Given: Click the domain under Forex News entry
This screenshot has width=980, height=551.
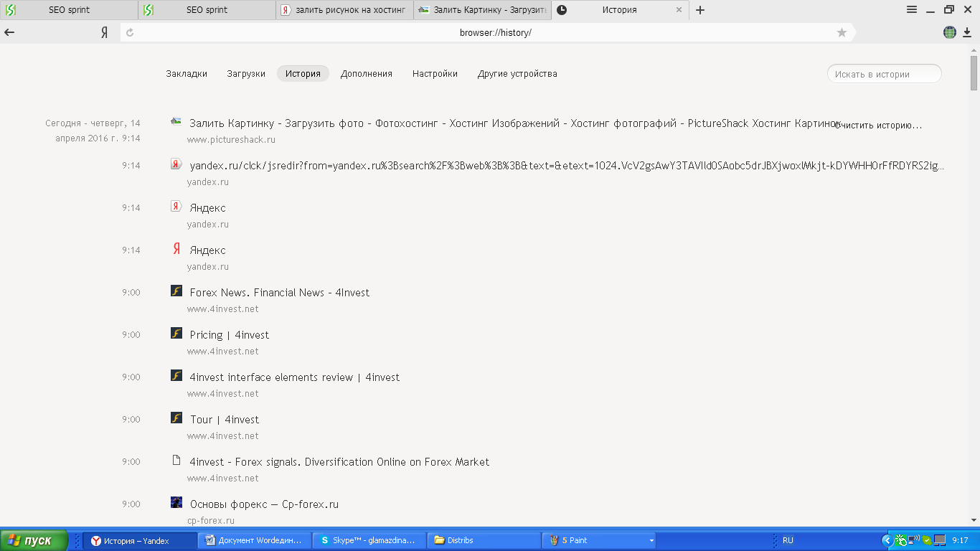Looking at the screenshot, I should coord(222,309).
